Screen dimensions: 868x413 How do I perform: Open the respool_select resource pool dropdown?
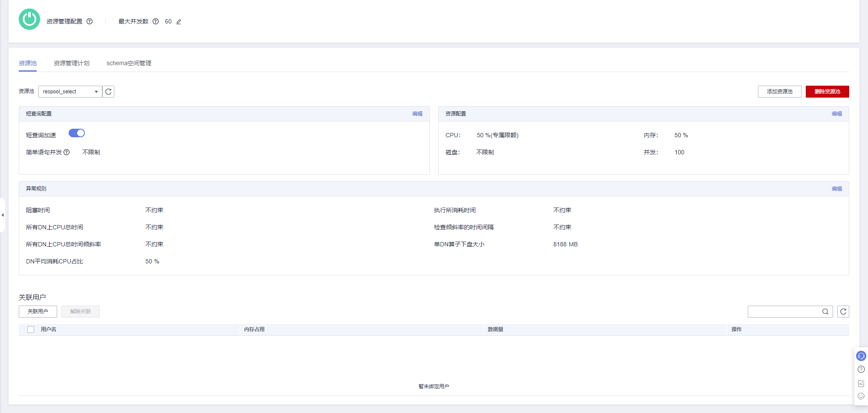pos(70,92)
